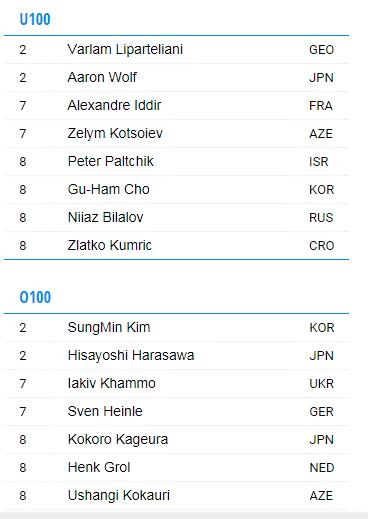
Task: Select Peter Paltchik from U100
Action: click(x=110, y=161)
